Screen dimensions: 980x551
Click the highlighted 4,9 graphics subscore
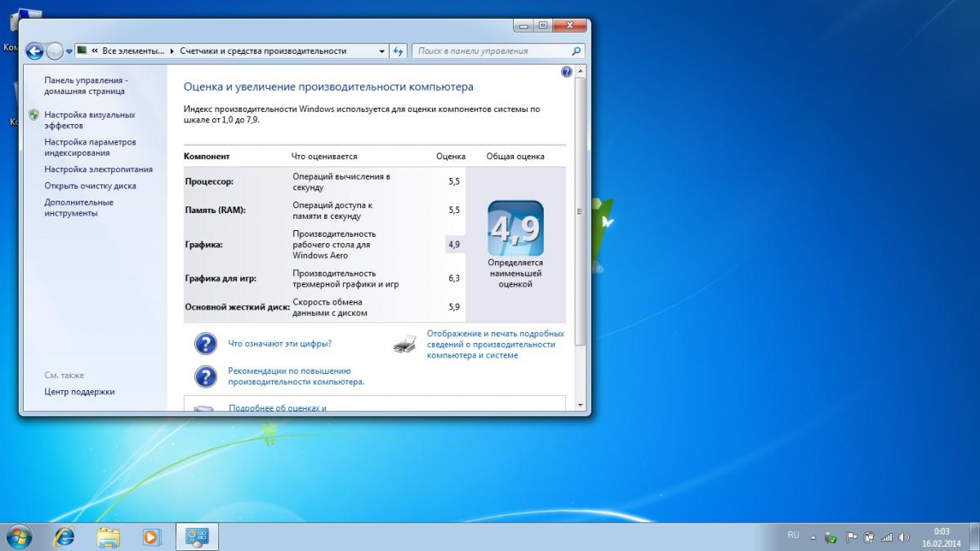pos(455,244)
